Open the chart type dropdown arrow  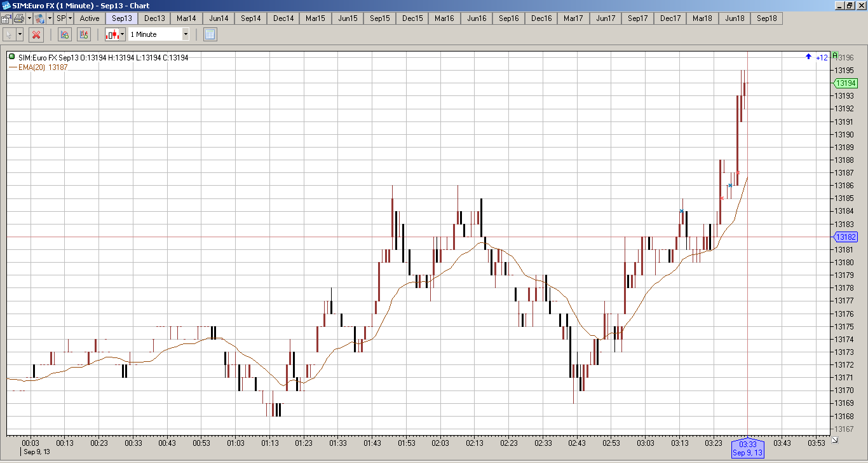pos(122,34)
